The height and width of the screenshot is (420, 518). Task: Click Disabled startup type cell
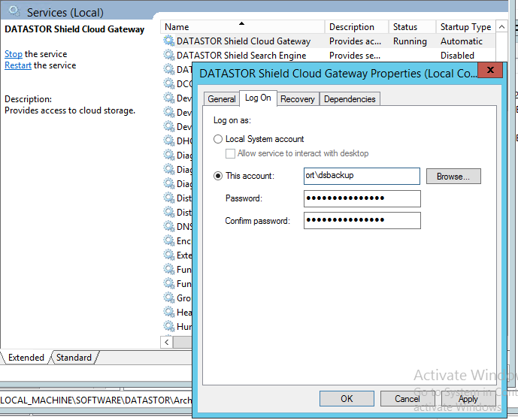pyautogui.click(x=457, y=56)
